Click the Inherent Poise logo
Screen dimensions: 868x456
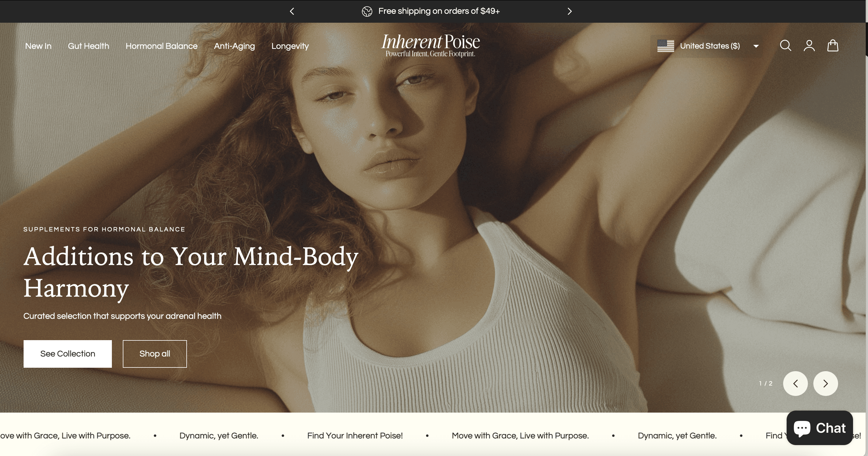[430, 45]
